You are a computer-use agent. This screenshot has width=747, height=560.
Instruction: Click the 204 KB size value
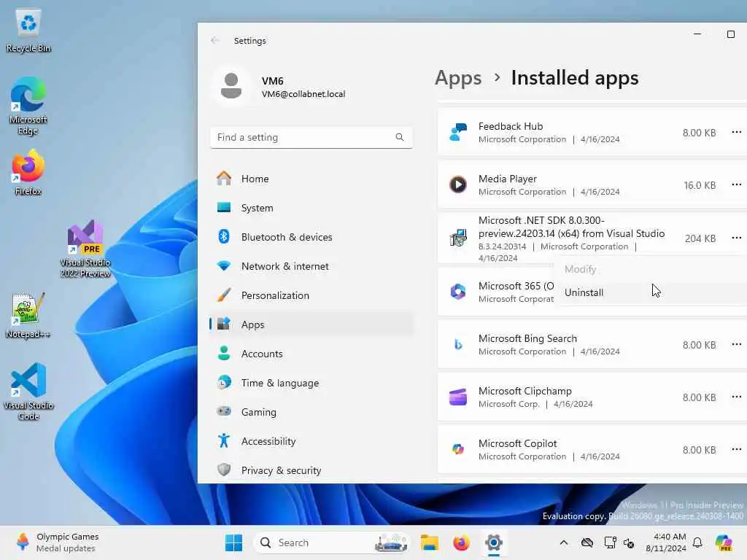(x=700, y=238)
